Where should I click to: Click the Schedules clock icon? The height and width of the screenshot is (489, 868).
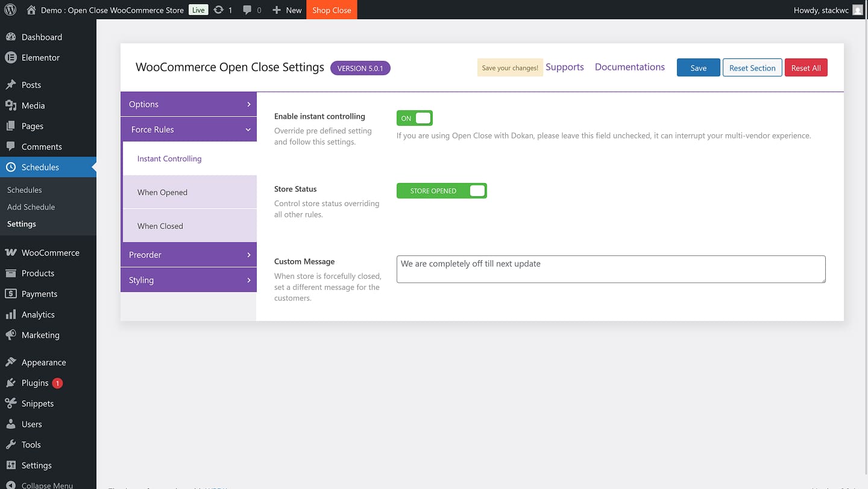click(x=11, y=167)
